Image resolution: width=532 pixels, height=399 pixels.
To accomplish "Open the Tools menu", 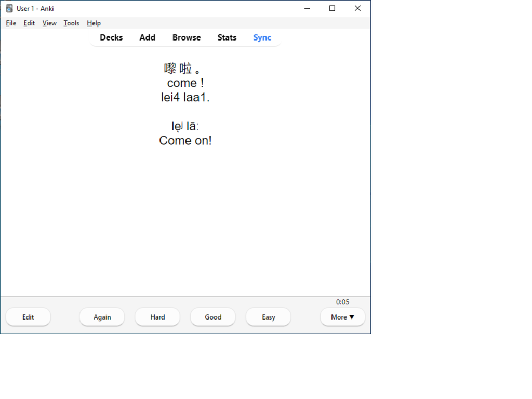I will coord(71,23).
